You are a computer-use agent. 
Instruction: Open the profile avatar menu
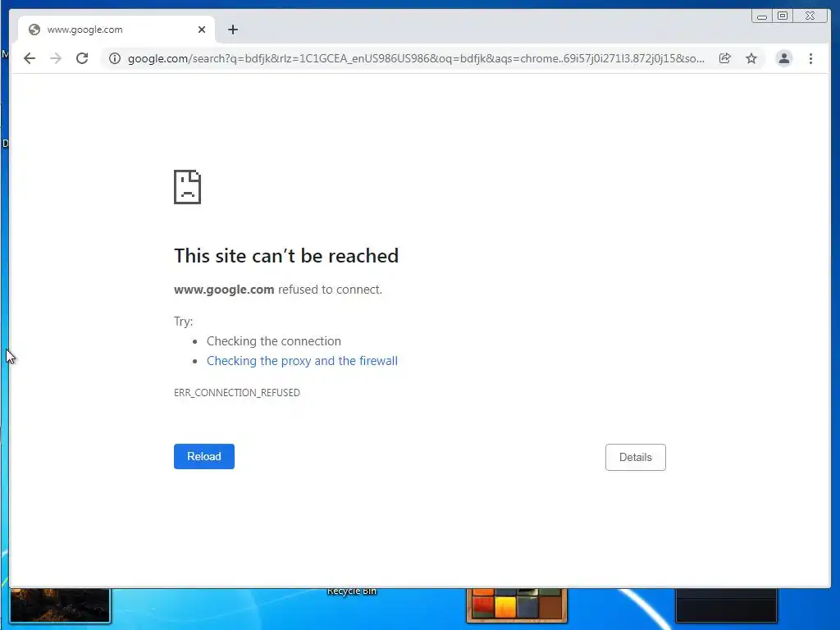pyautogui.click(x=783, y=58)
